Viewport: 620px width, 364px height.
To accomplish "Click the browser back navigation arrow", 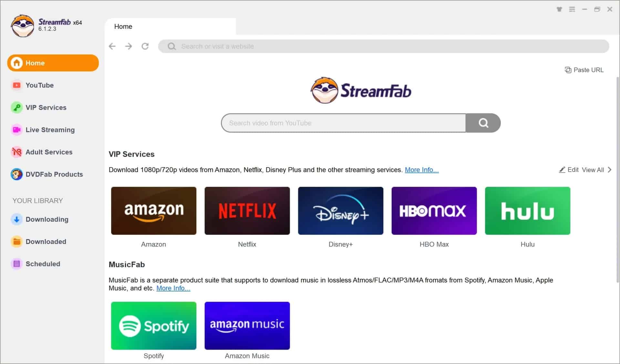I will (112, 46).
